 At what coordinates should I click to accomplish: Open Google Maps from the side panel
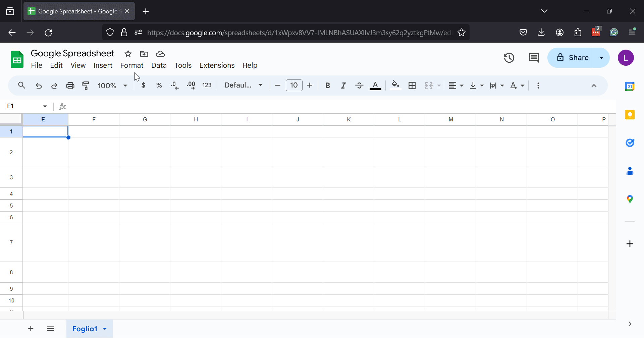tap(630, 199)
